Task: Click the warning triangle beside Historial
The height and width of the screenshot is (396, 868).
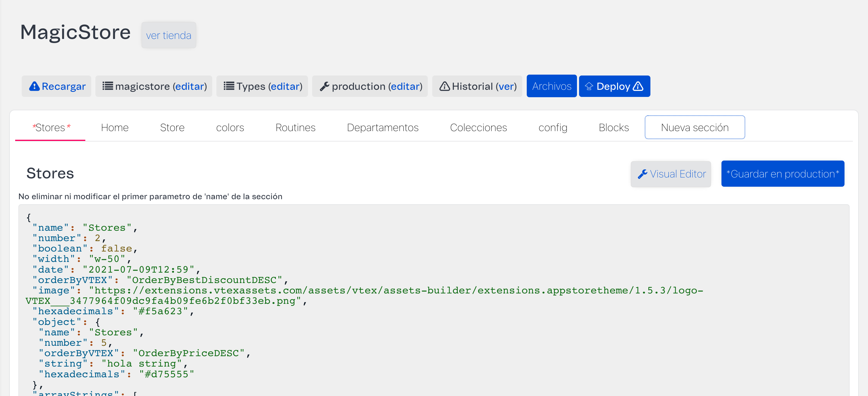Action: (x=444, y=86)
